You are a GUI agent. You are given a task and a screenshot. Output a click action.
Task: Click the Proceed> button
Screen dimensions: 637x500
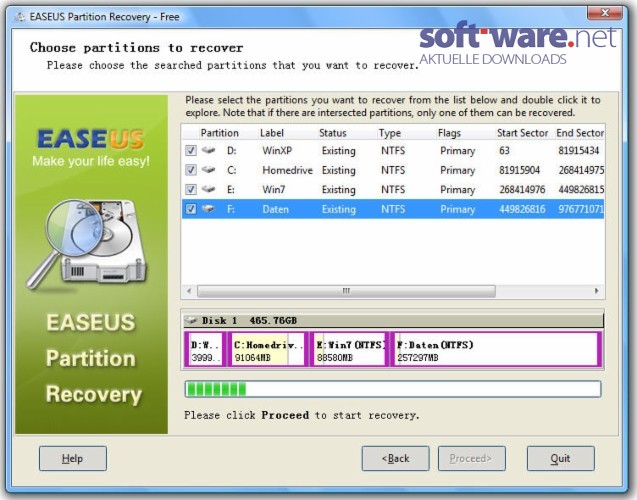pyautogui.click(x=472, y=459)
